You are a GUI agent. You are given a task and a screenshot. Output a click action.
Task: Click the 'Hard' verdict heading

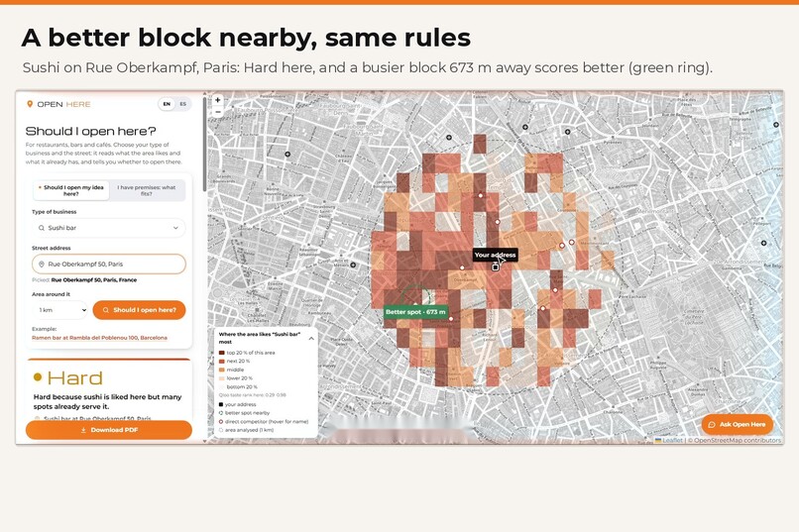[x=75, y=377]
